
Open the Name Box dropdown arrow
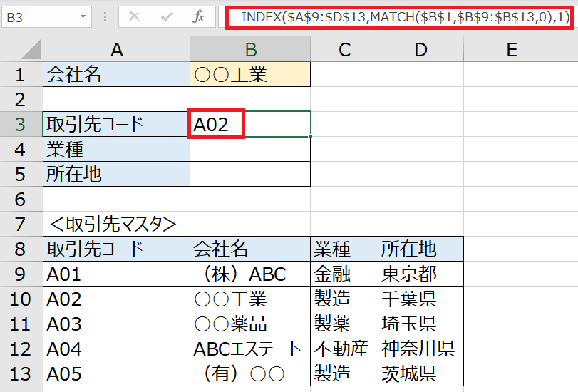83,16
